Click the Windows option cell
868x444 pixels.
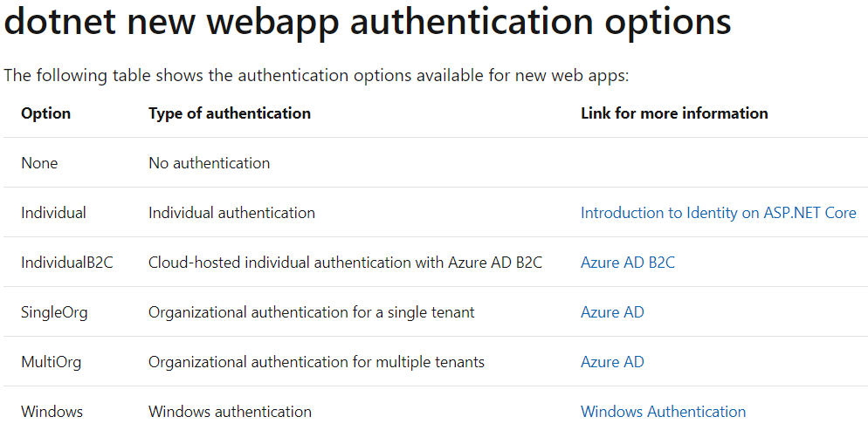(x=52, y=412)
